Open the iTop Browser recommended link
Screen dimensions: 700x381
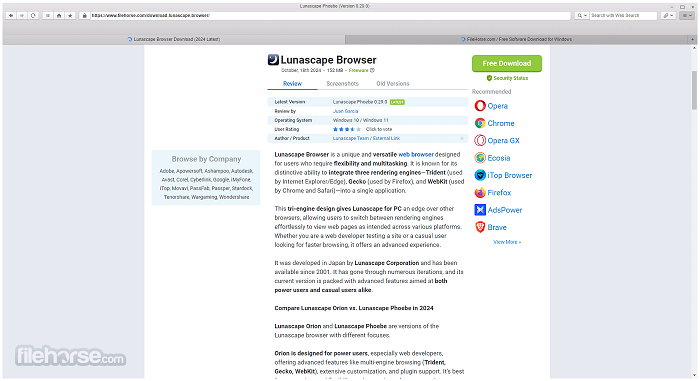510,175
